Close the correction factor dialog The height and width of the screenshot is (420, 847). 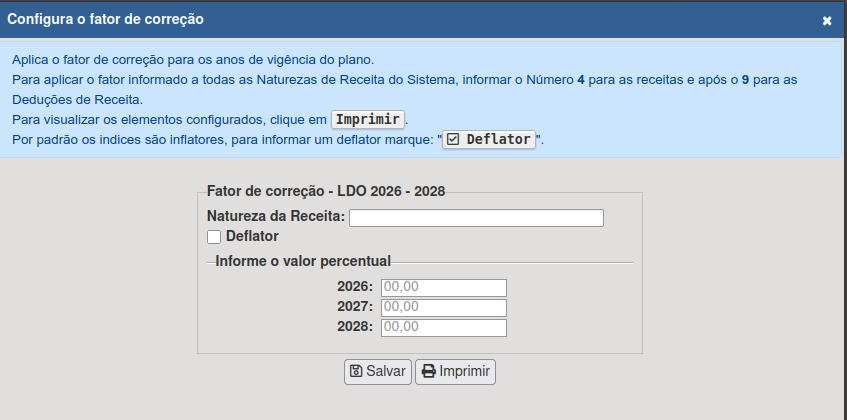click(x=827, y=20)
